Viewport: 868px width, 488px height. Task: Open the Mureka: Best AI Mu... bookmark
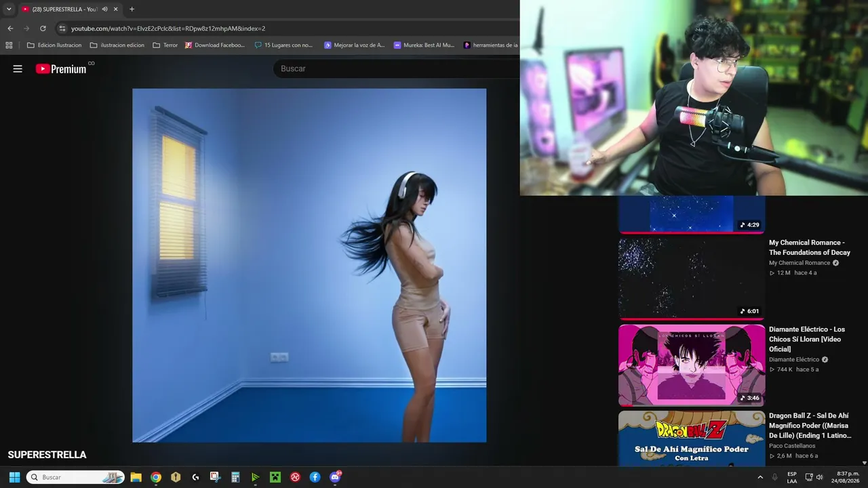(424, 45)
